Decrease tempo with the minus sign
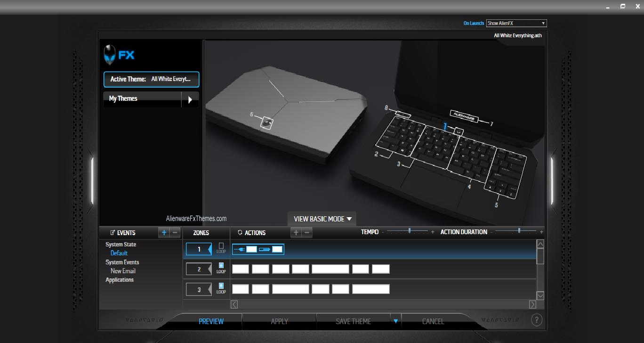644x343 pixels. click(383, 232)
